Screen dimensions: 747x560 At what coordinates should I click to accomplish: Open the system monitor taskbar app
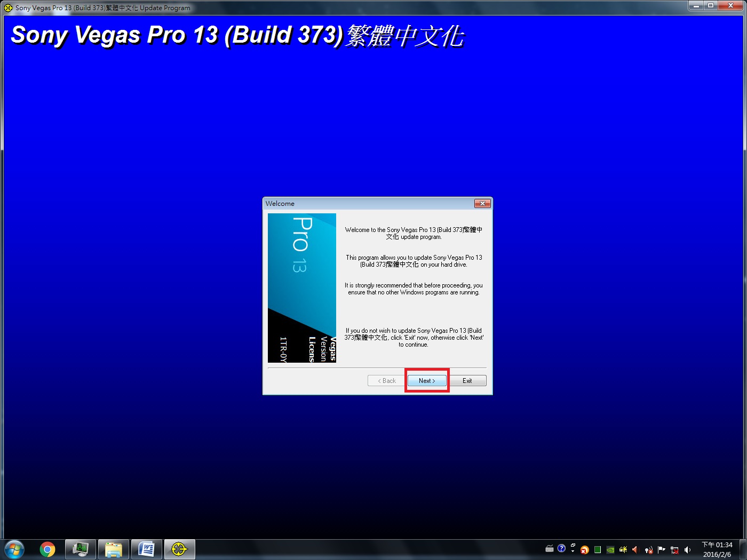(x=81, y=549)
